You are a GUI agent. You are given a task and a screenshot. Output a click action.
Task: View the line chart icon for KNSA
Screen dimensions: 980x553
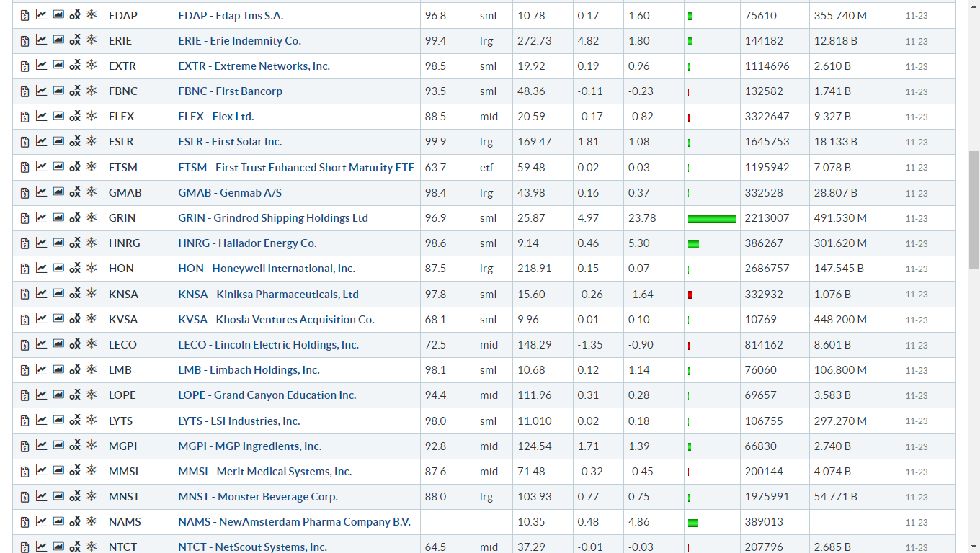pos(41,294)
